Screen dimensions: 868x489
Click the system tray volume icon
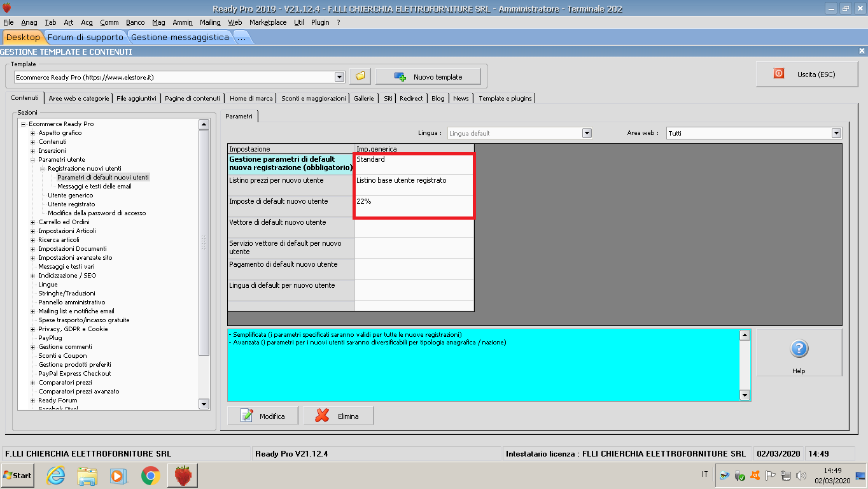[801, 475]
